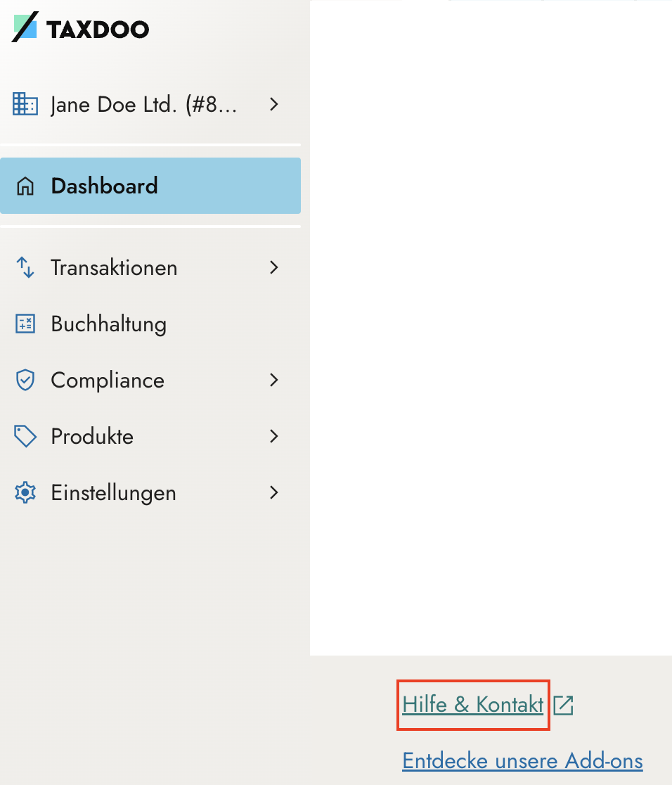Click the Dashboard home icon

click(25, 186)
